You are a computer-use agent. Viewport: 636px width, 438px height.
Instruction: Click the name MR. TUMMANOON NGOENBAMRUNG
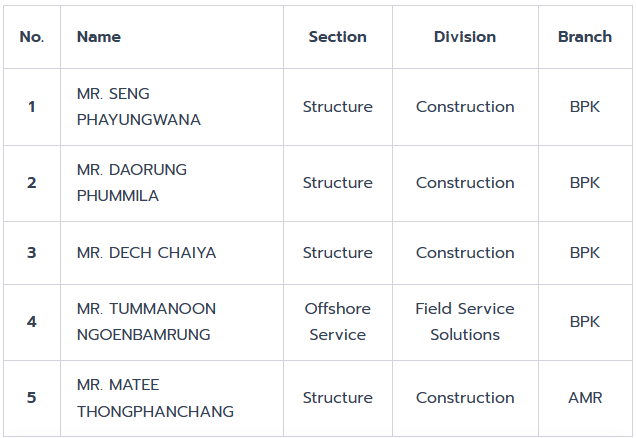point(146,322)
